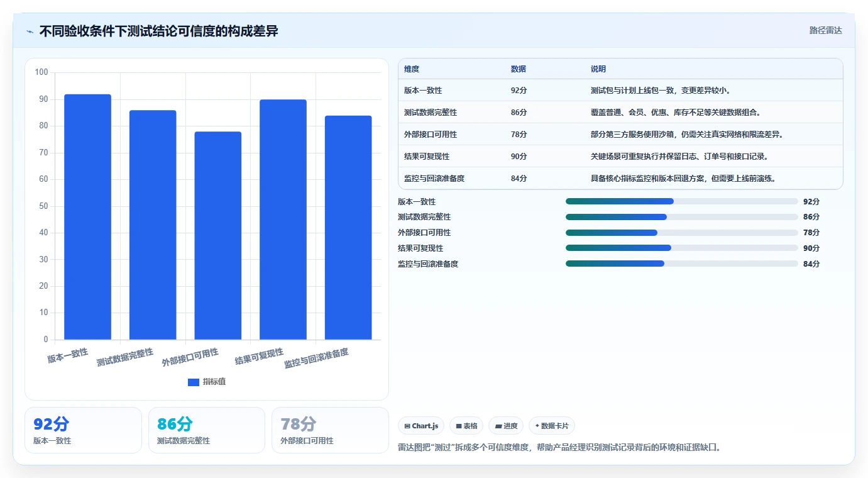Click the 结果可复现性 bar in chart
The image size is (868, 478).
point(283,220)
